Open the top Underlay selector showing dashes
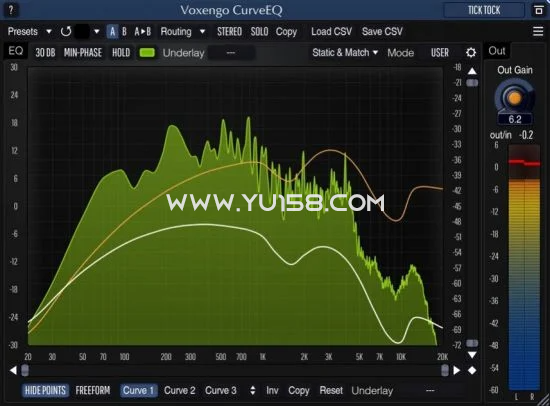The width and height of the screenshot is (550, 406). (231, 53)
